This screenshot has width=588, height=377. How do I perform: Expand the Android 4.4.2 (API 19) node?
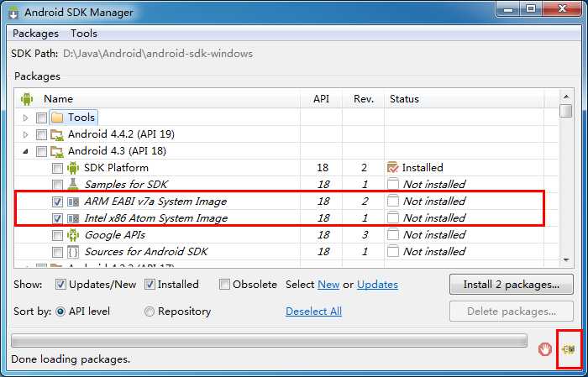click(25, 134)
